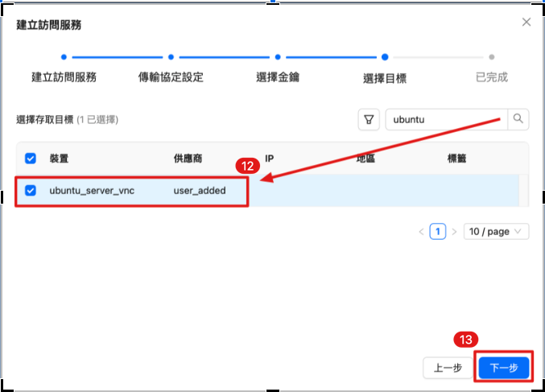Select the 已完成 step
The width and height of the screenshot is (545, 392).
pyautogui.click(x=491, y=77)
